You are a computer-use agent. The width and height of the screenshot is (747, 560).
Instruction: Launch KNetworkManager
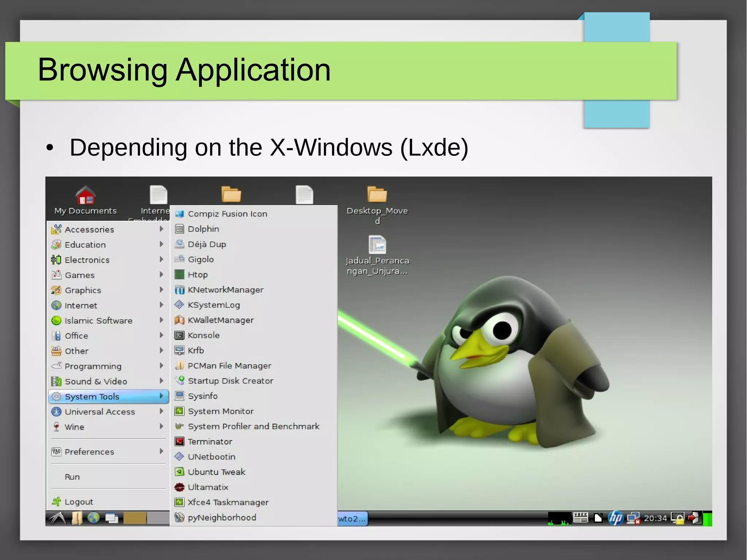pyautogui.click(x=253, y=290)
